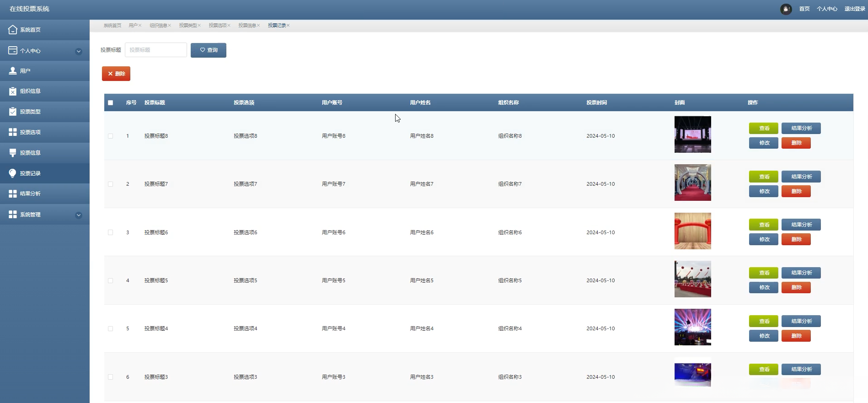Close the 投票记录 tab with its X
Image resolution: width=868 pixels, height=403 pixels.
click(288, 26)
